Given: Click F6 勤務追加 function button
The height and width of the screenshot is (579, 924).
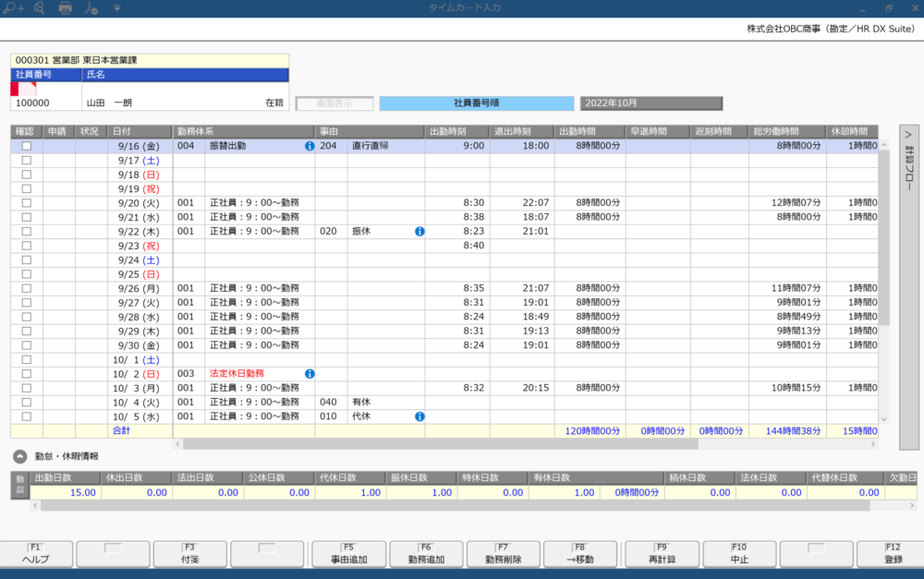Looking at the screenshot, I should click(426, 554).
